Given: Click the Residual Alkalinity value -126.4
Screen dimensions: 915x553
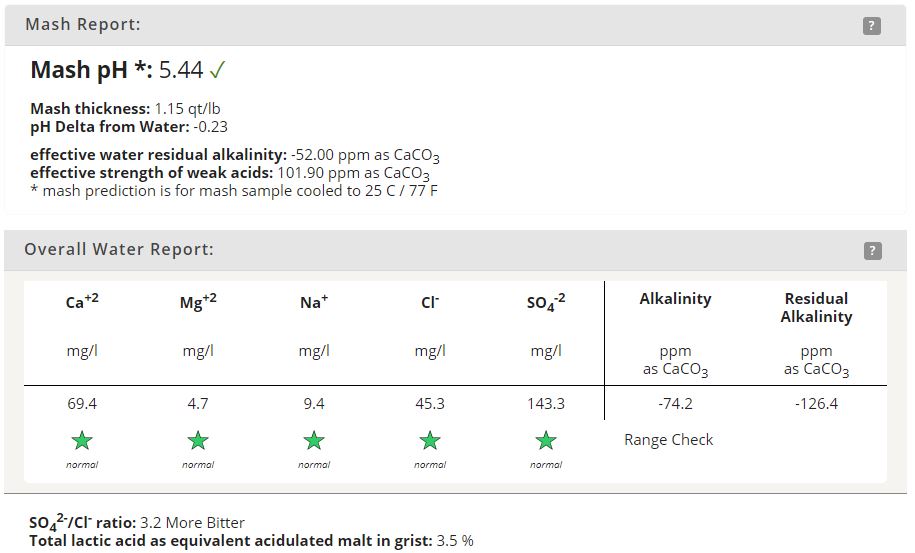Looking at the screenshot, I should 816,404.
